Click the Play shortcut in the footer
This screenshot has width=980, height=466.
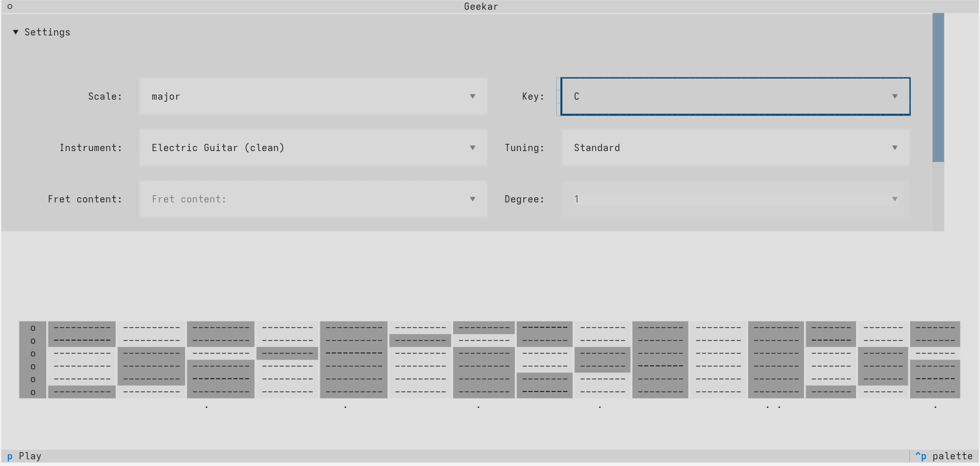24,456
